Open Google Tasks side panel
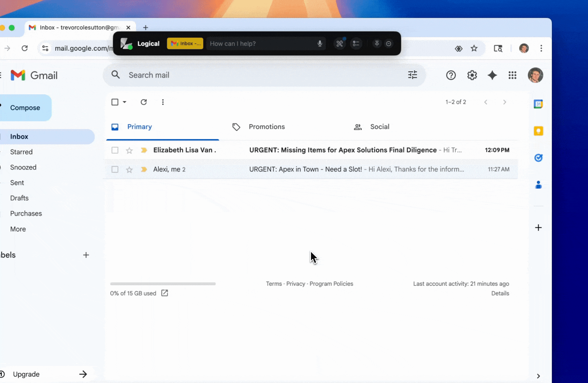 point(538,158)
